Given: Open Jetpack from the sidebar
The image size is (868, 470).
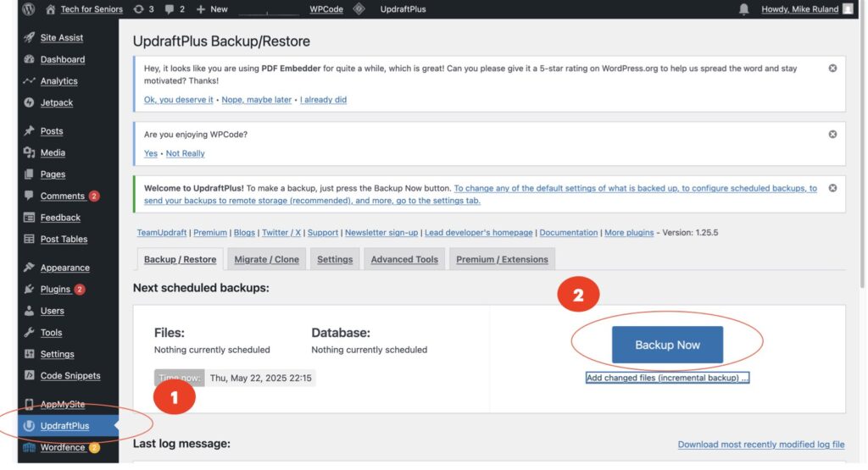Looking at the screenshot, I should [56, 102].
